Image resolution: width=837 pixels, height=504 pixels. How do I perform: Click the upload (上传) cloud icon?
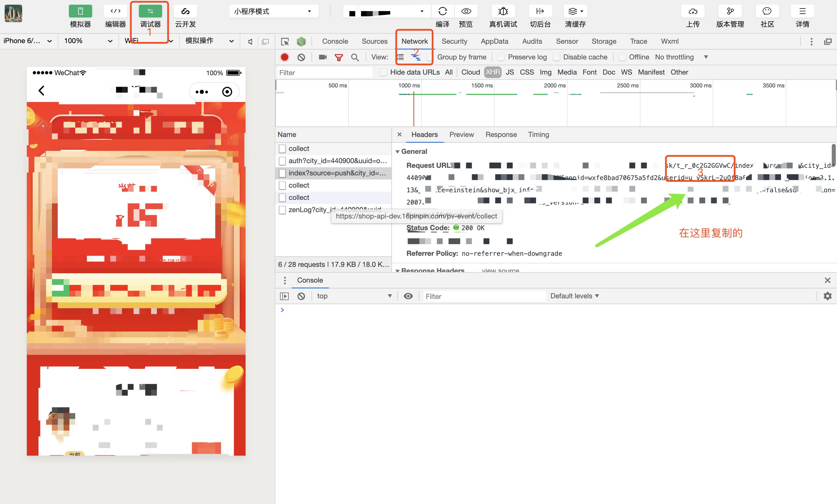[693, 12]
